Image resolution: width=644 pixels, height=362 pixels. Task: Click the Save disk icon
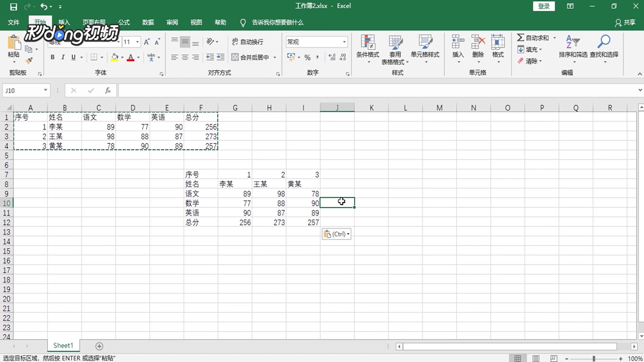pyautogui.click(x=13, y=6)
